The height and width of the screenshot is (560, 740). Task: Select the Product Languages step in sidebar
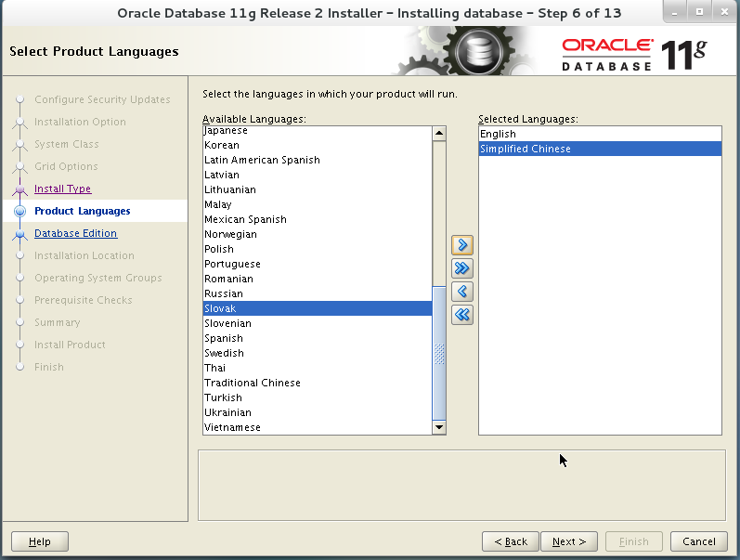(x=82, y=211)
